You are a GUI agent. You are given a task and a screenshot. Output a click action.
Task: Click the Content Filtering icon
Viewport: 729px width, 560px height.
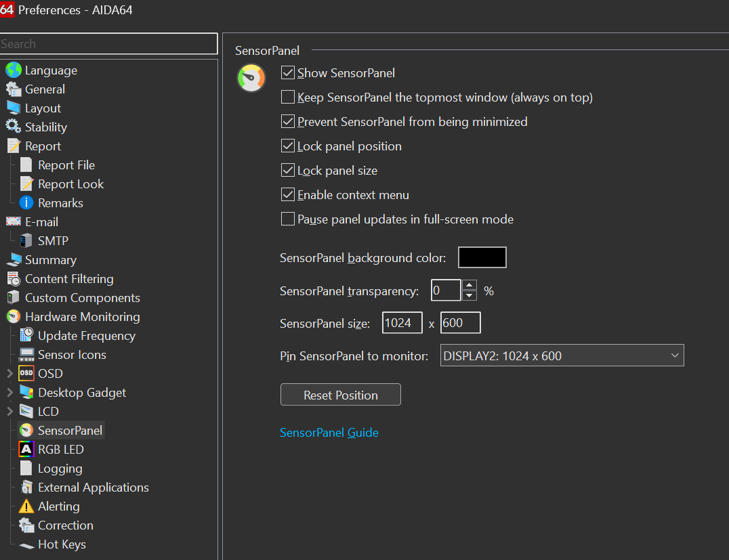(13, 279)
